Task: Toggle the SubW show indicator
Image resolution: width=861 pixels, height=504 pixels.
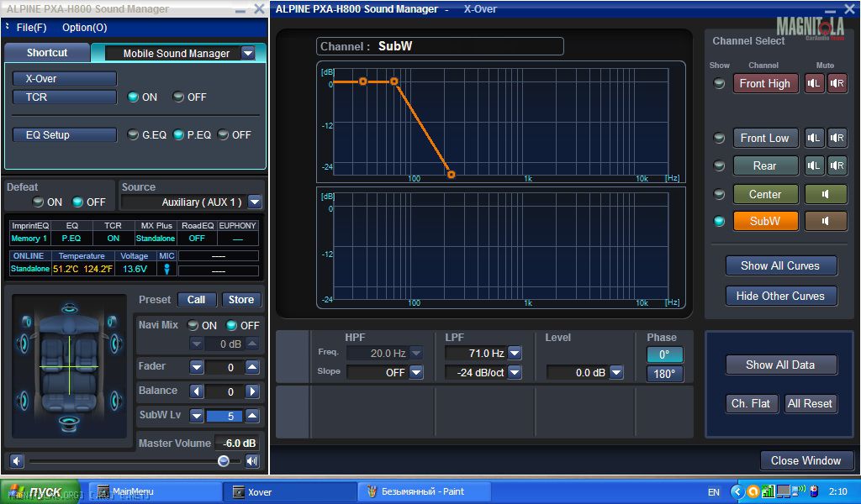Action: [719, 221]
